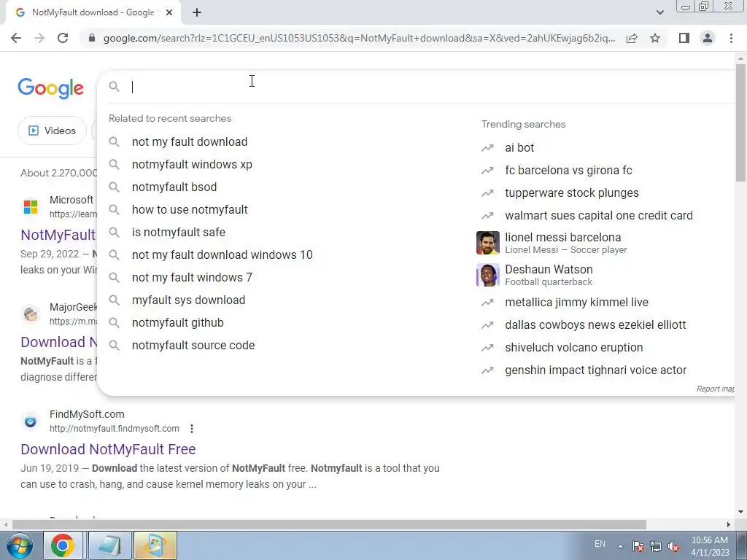Open the notepad taskbar icon
Viewport: 747px width, 560px height.
(x=109, y=545)
